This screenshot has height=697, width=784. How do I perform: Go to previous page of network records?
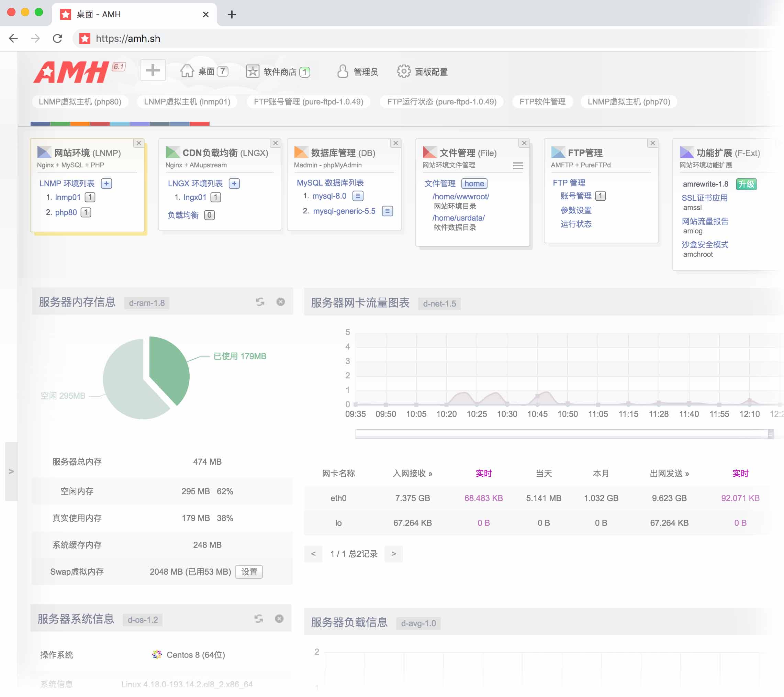313,553
